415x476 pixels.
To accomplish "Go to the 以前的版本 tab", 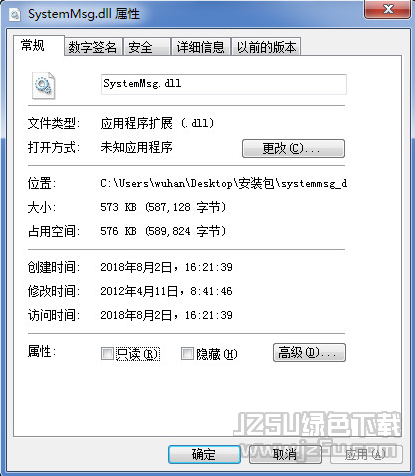I will click(266, 47).
